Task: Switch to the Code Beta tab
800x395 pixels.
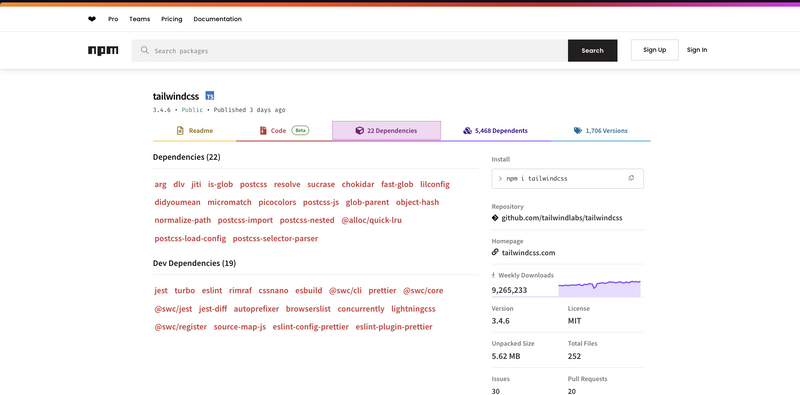Action: click(284, 131)
